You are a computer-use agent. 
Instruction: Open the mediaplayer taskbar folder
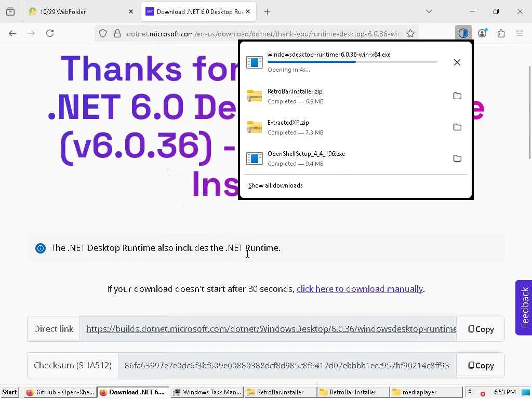(x=426, y=392)
